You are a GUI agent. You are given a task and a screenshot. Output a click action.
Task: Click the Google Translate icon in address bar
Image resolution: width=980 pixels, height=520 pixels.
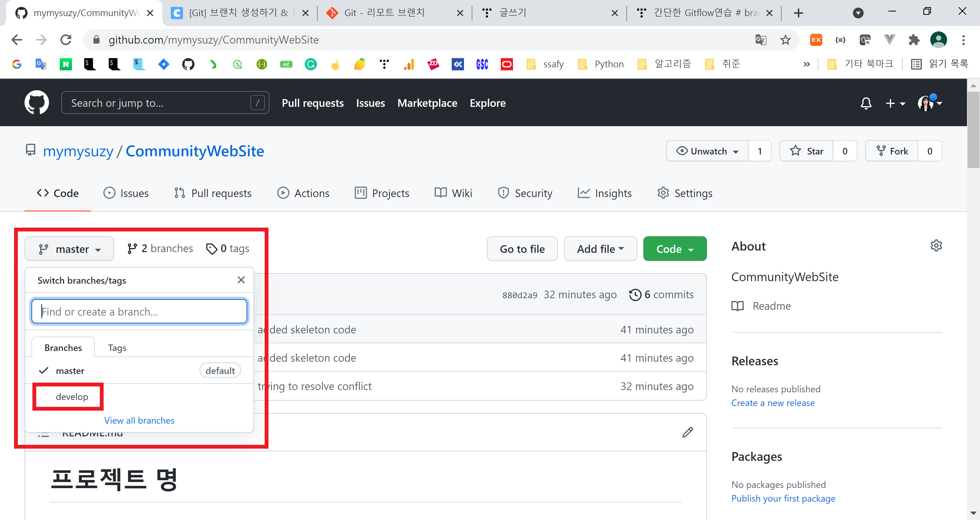click(761, 40)
